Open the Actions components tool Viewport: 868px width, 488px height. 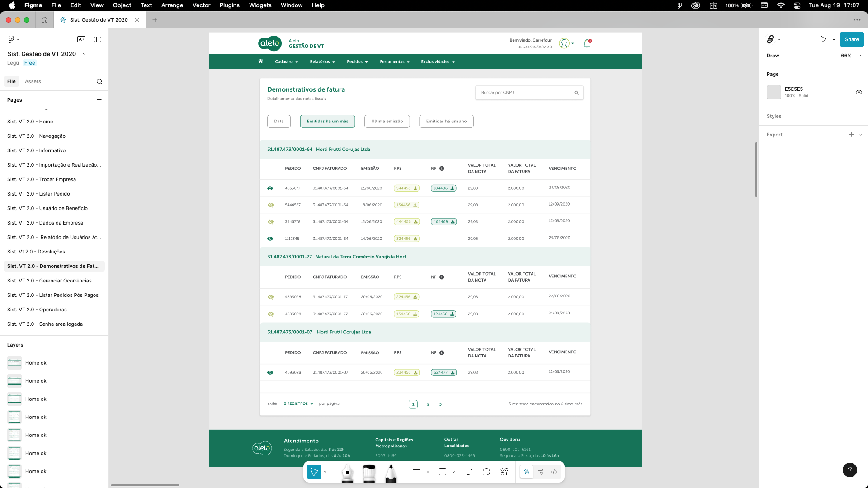point(505,472)
